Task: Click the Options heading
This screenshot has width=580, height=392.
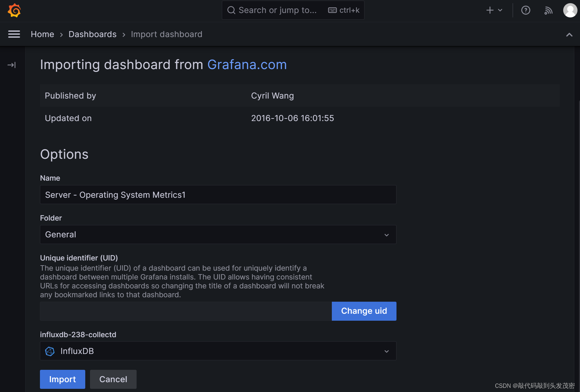Action: [64, 154]
